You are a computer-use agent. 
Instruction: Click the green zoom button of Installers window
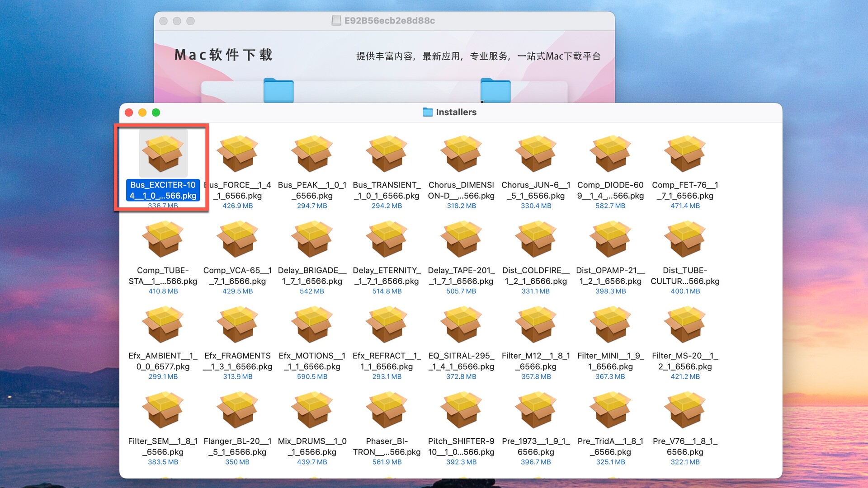pyautogui.click(x=156, y=113)
